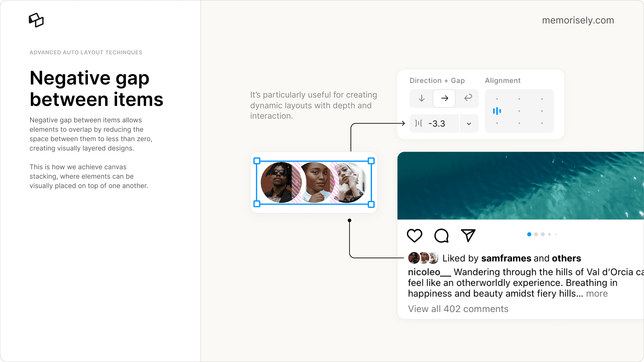644x362 pixels.
Task: Choose the center alignment dot
Action: (x=519, y=111)
